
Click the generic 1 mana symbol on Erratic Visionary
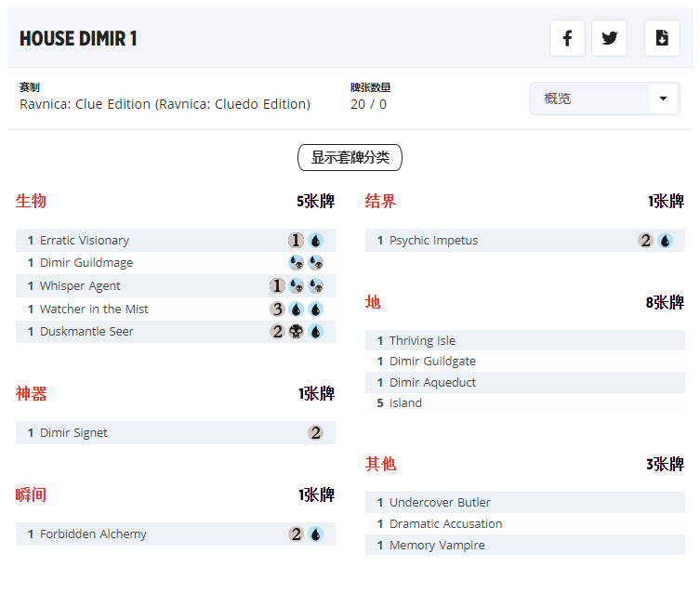[x=297, y=241]
